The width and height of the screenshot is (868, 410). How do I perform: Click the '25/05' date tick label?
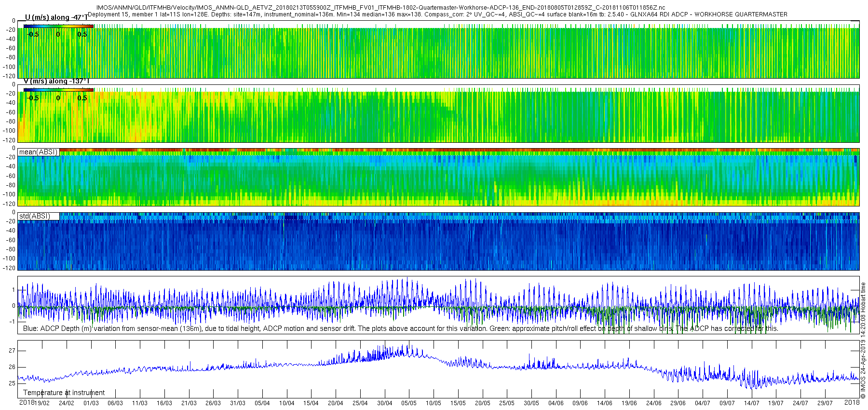tap(507, 403)
